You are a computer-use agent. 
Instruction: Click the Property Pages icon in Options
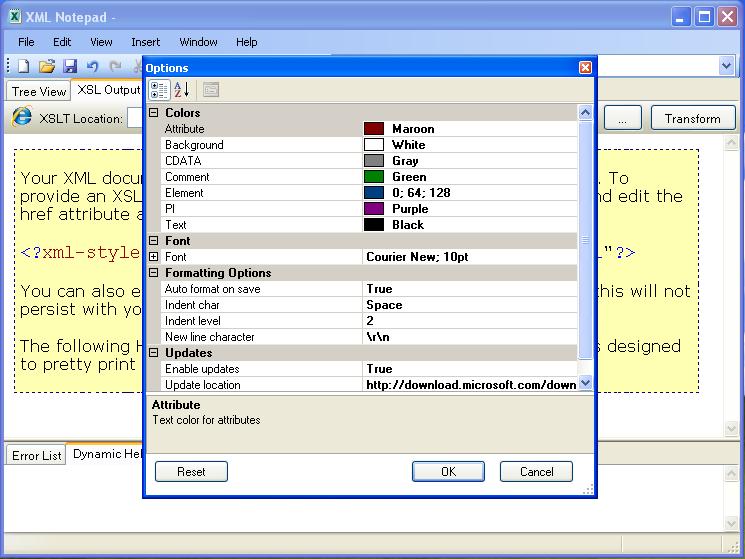point(211,90)
